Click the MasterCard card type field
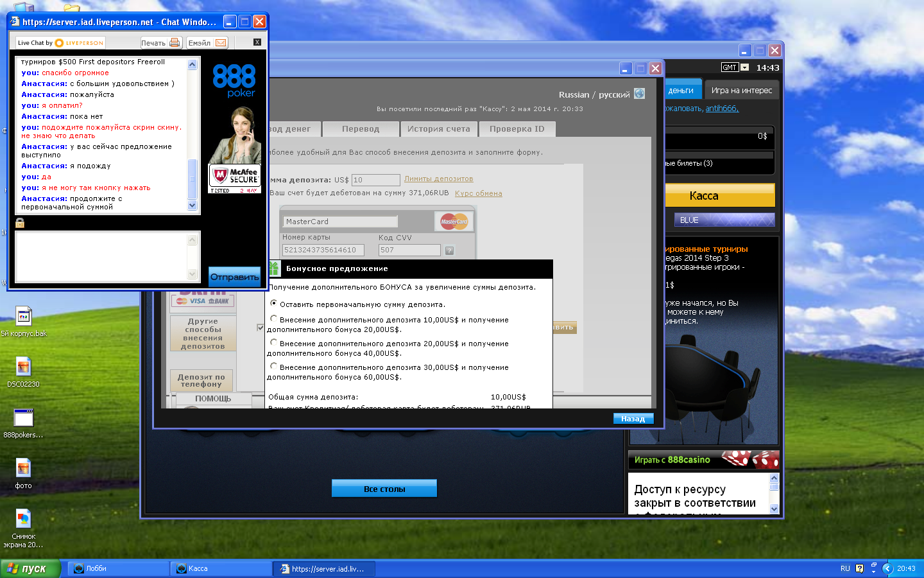Viewport: 924px width, 578px height. click(x=340, y=222)
